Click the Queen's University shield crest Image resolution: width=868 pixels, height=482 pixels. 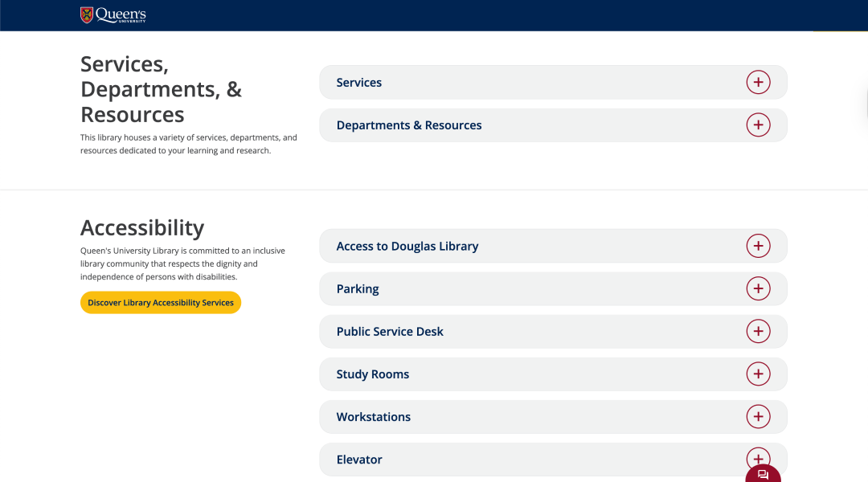tap(87, 14)
